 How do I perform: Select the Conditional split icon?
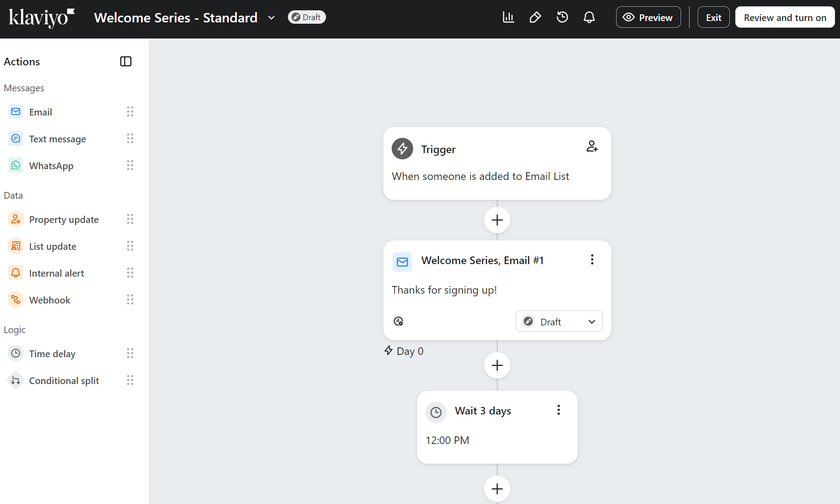16,380
